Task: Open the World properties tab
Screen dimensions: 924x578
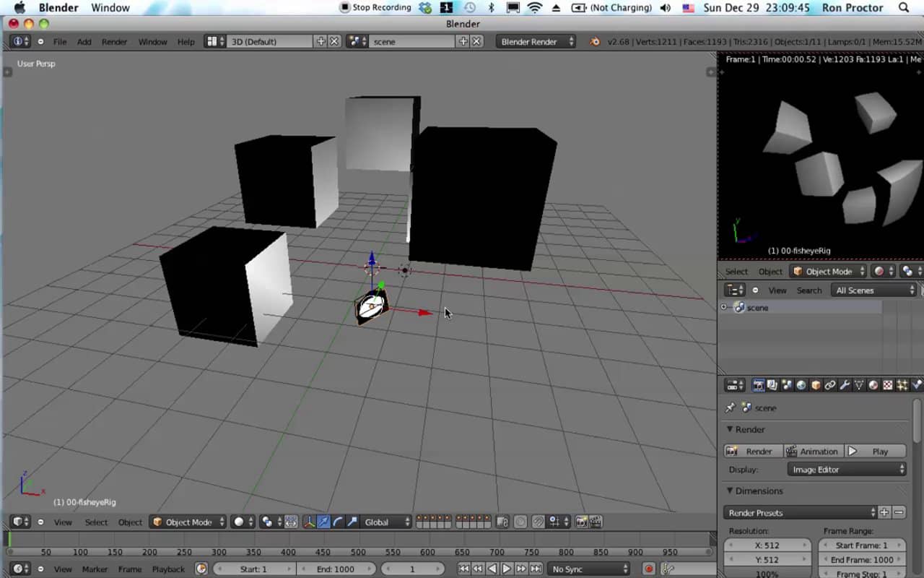Action: coord(801,385)
